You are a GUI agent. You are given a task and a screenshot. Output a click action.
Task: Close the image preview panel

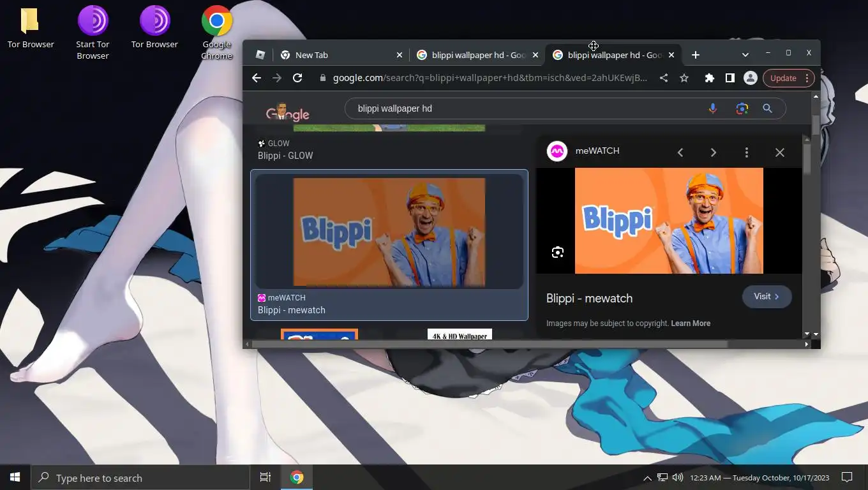[780, 152]
